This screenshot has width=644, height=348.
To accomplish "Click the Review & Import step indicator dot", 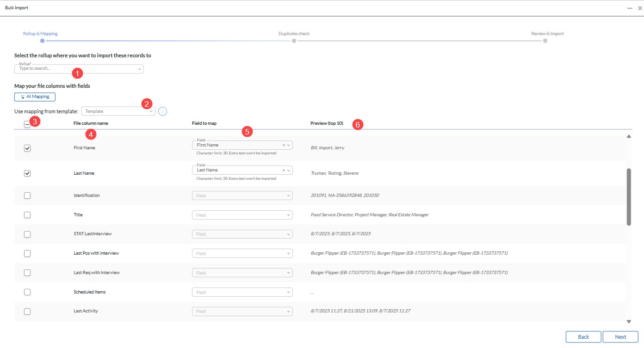I will point(545,41).
